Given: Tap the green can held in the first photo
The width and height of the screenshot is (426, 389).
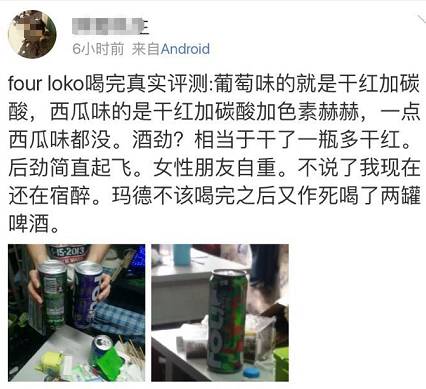Looking at the screenshot, I should pos(51,293).
